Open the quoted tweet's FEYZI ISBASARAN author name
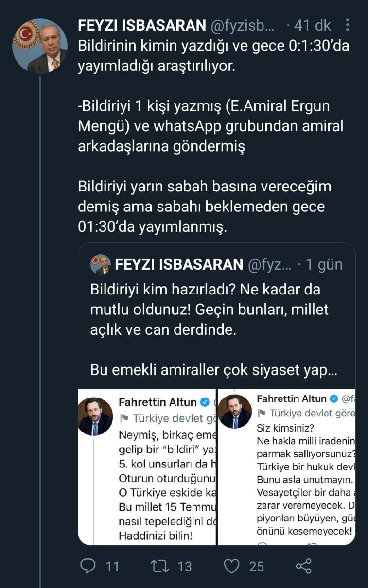 coord(179,264)
